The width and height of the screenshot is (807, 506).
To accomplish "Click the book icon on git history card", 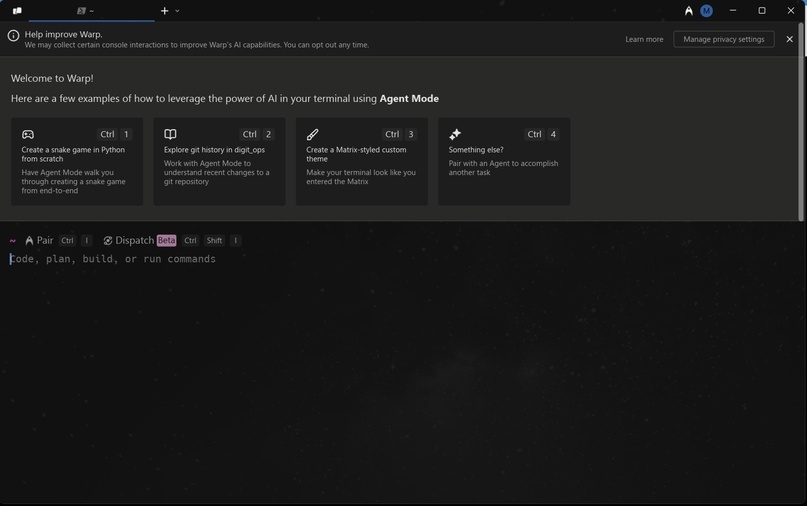I will (x=170, y=134).
